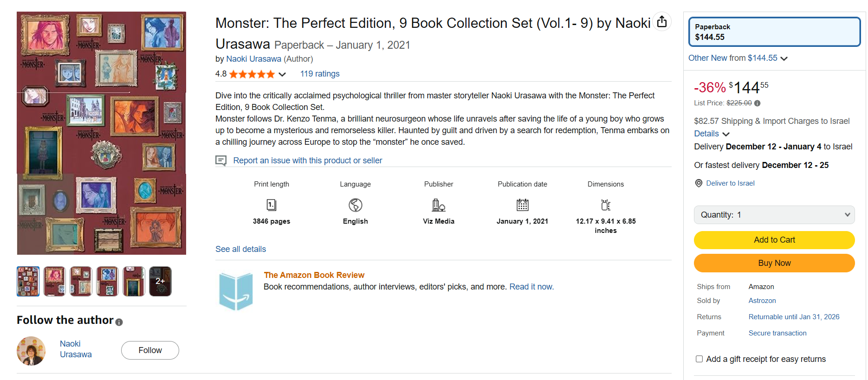
Task: Click the Print length page icon
Action: click(x=272, y=205)
